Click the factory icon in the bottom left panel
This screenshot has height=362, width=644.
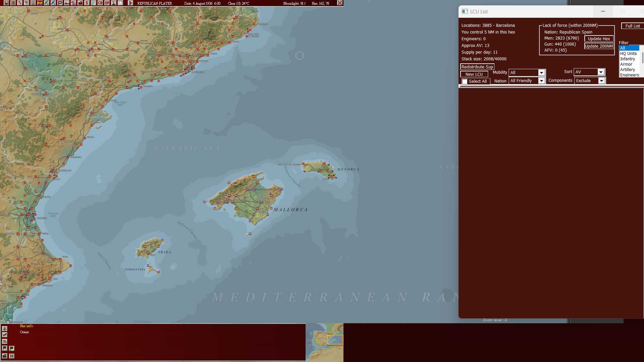pyautogui.click(x=5, y=356)
